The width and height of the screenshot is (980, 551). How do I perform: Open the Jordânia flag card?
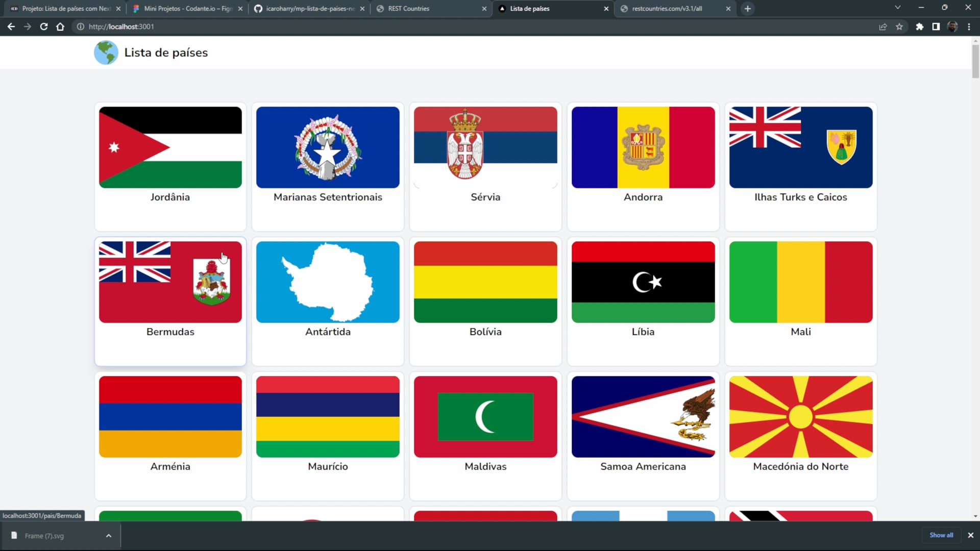170,167
